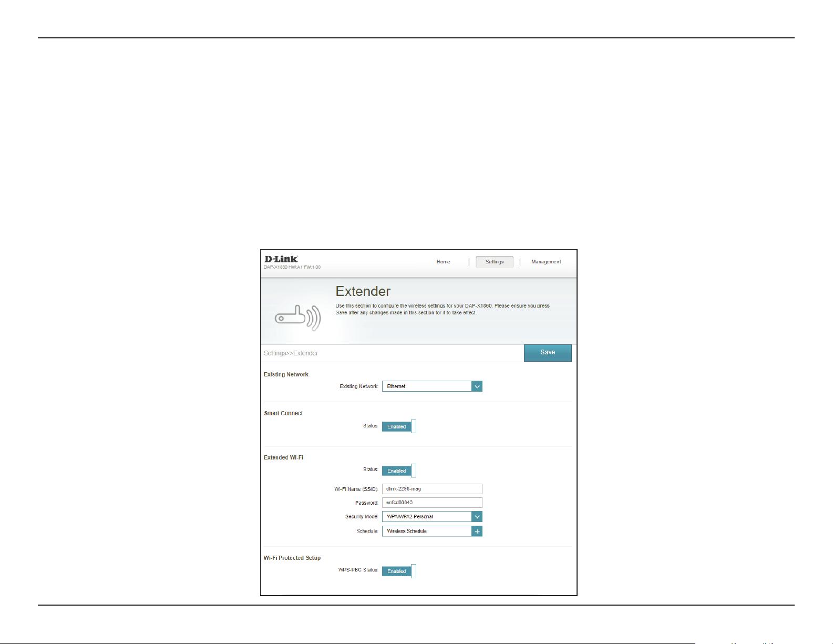The height and width of the screenshot is (644, 833).
Task: Click DAP-X1860 HW:A1 FW:1.00 text
Action: (292, 267)
